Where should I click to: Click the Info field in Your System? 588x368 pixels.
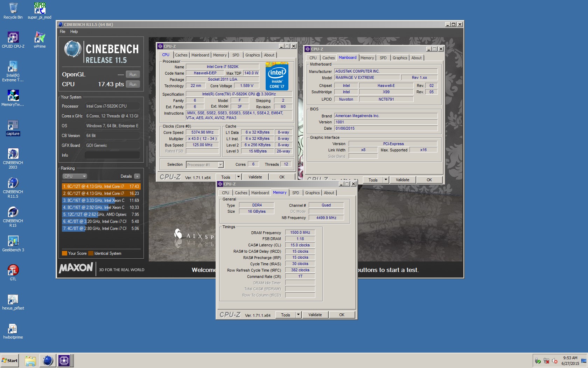(x=112, y=155)
